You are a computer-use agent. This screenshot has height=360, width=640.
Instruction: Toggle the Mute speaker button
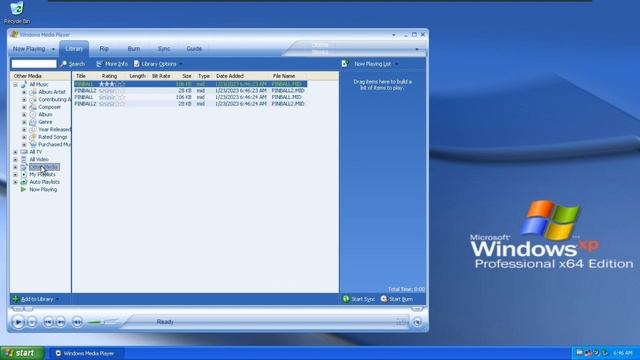[x=77, y=322]
